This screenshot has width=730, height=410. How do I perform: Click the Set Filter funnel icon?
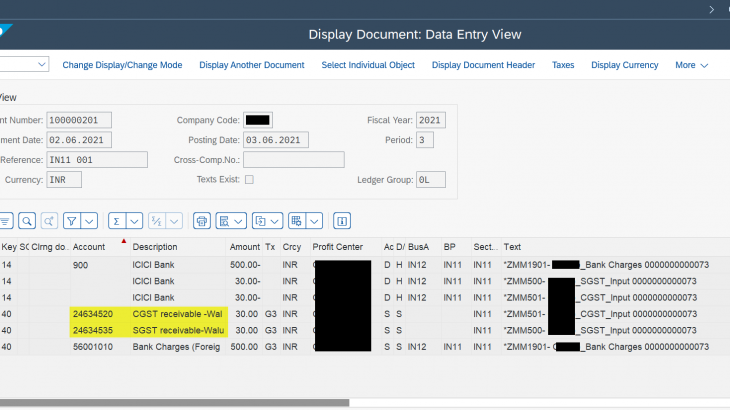coord(72,221)
